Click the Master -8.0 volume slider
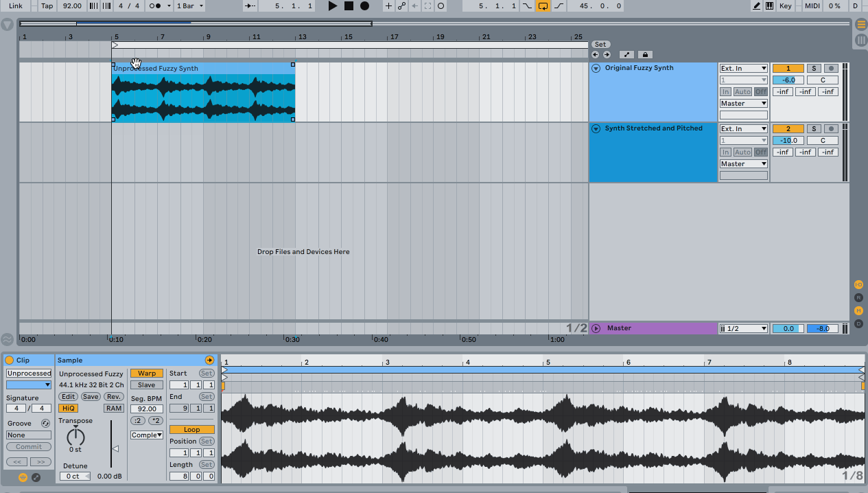This screenshot has width=868, height=493. (x=823, y=329)
